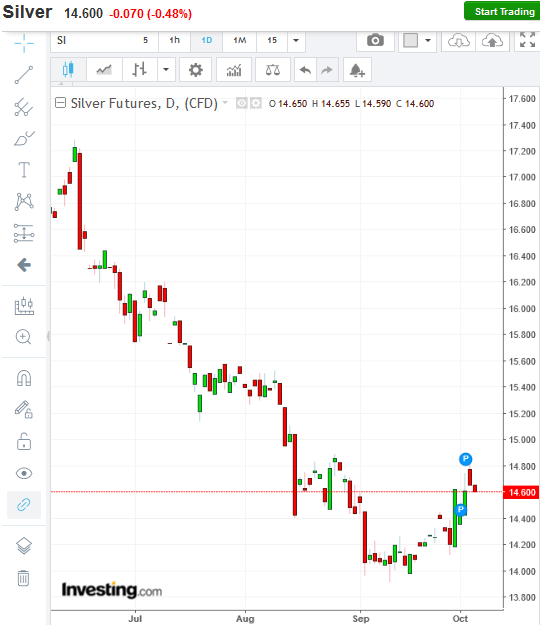Choose the pitchfork drawing tool
Viewport: 540px width, 625px height.
[x=24, y=107]
